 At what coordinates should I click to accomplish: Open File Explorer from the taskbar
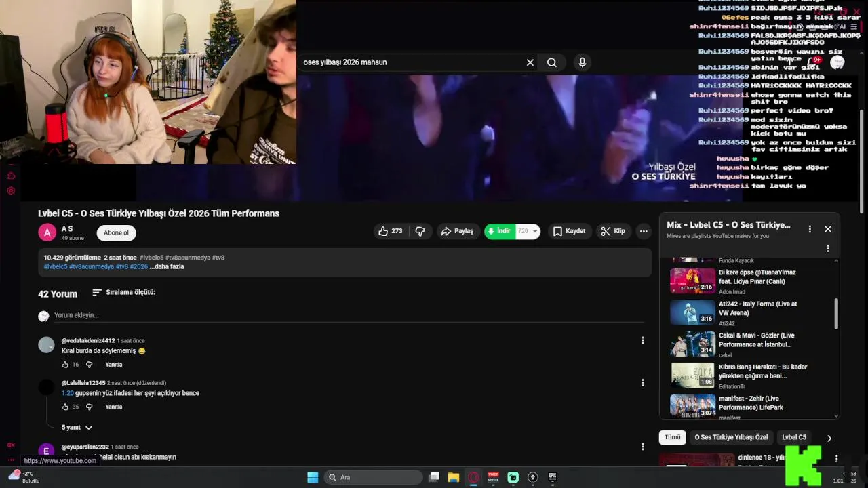pos(454,477)
